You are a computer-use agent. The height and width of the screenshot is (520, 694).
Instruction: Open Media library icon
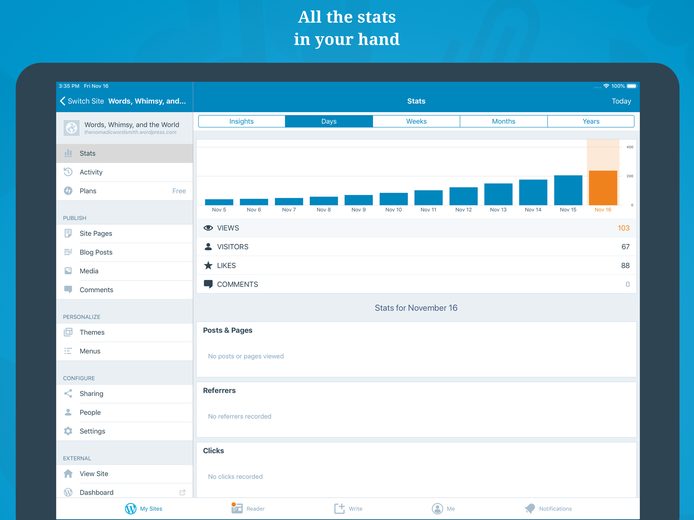pos(68,270)
